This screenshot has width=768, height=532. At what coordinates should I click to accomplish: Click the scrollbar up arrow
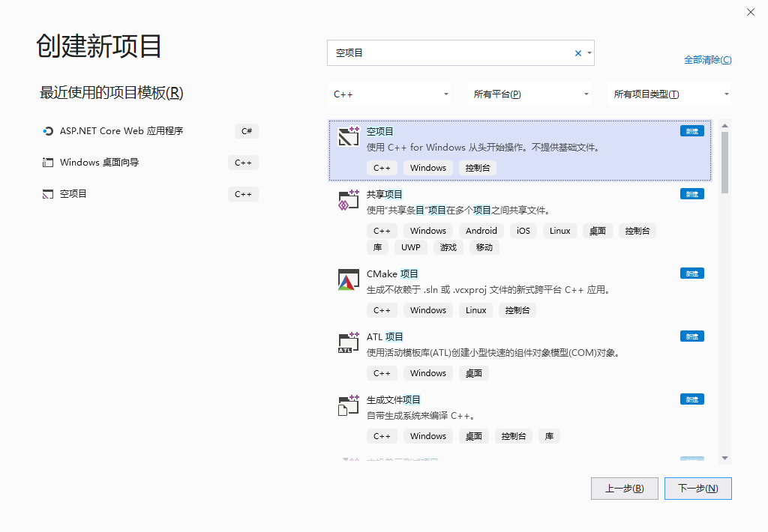[x=725, y=126]
